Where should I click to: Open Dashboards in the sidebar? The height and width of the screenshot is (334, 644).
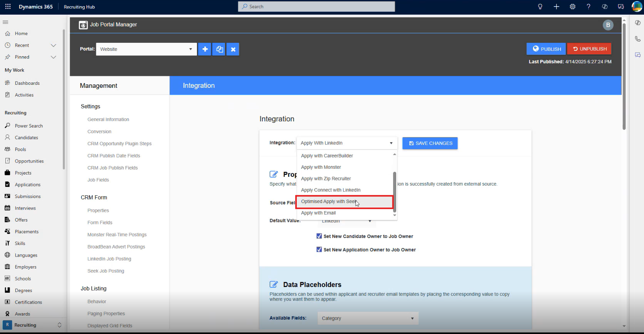(x=27, y=83)
